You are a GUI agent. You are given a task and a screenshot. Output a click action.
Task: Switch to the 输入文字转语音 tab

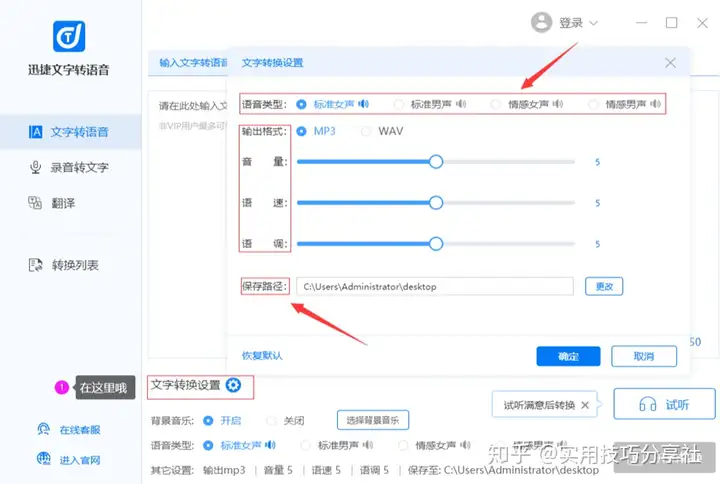tap(193, 62)
